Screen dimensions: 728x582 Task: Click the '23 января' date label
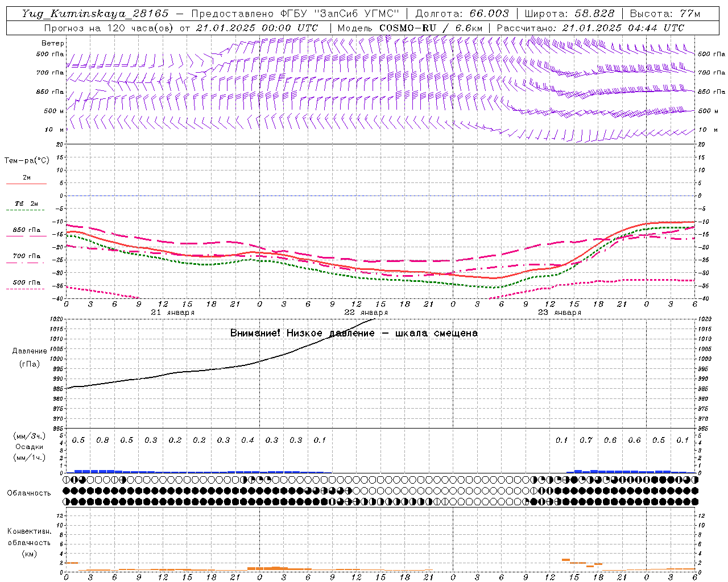560,313
